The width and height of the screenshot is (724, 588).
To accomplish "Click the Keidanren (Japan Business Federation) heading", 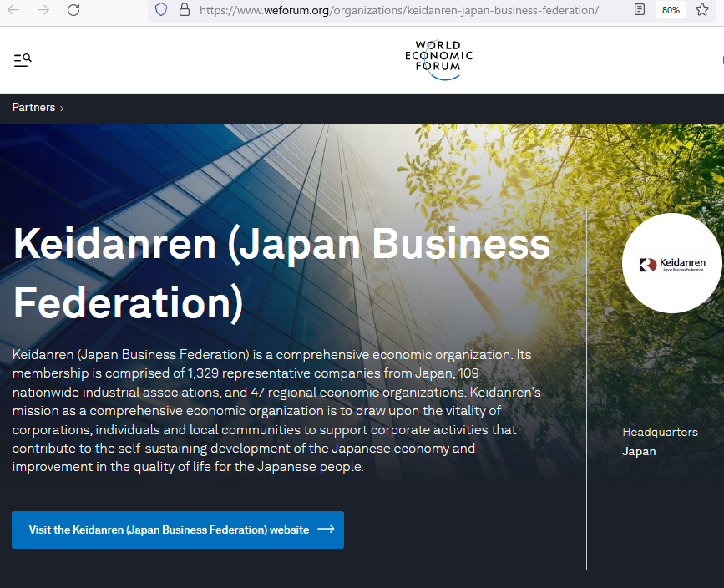I will tap(281, 272).
